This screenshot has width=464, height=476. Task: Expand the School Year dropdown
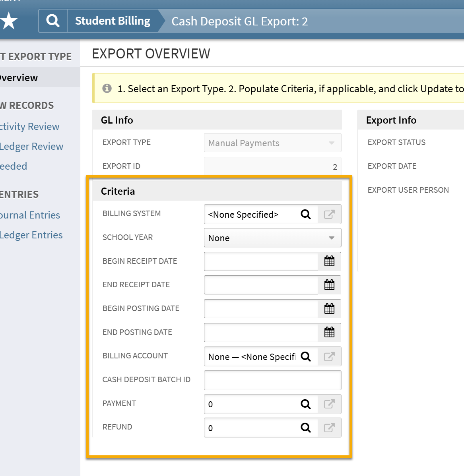331,238
